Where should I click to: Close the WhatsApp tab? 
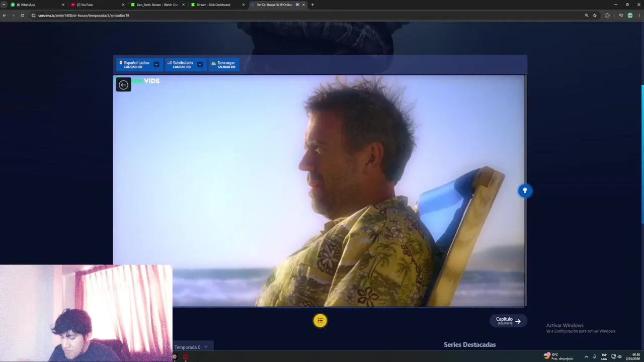[x=63, y=5]
